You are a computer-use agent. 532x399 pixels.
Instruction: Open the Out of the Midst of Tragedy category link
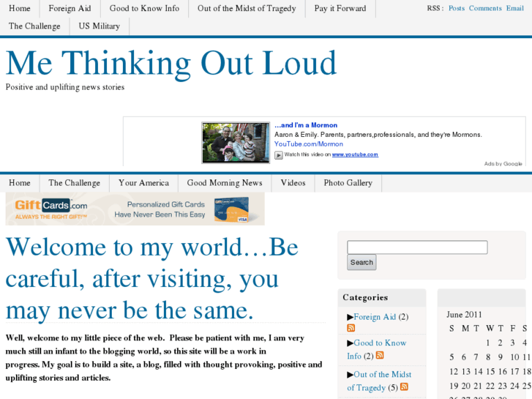click(379, 381)
